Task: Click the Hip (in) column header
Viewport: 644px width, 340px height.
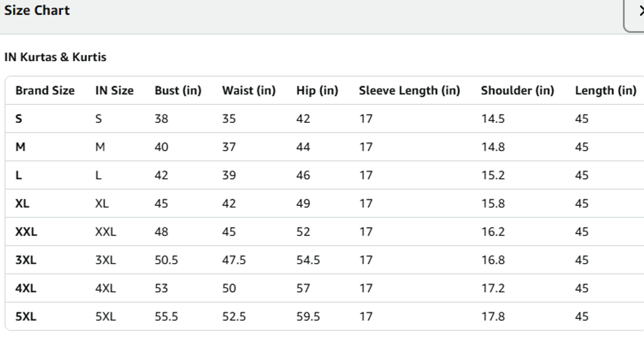Action: 317,91
